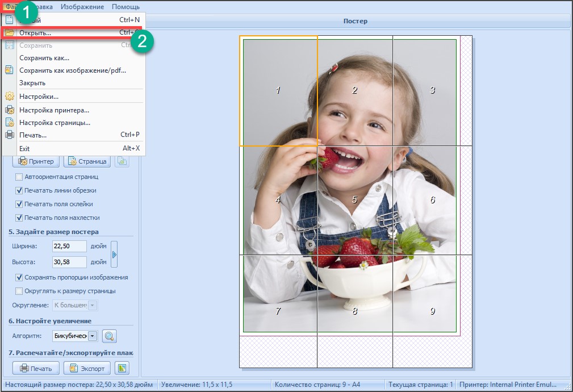The image size is (573, 392).
Task: Disable Печатать линии обрезки checkbox
Action: click(x=19, y=190)
